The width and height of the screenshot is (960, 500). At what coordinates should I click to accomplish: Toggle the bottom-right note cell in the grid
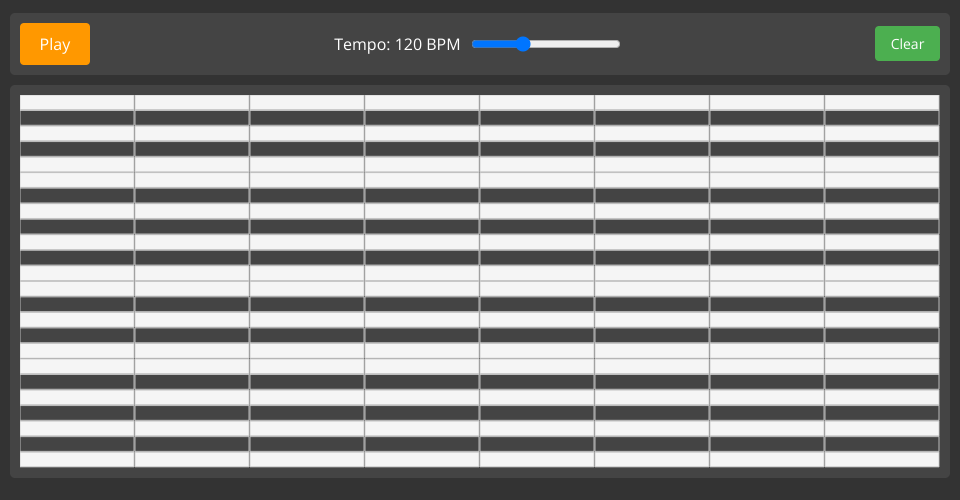pyautogui.click(x=882, y=460)
